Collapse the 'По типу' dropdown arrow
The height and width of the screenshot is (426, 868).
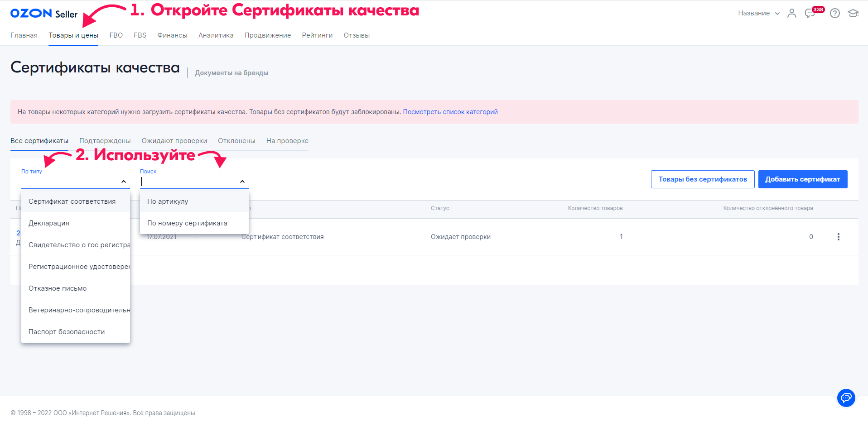[123, 182]
